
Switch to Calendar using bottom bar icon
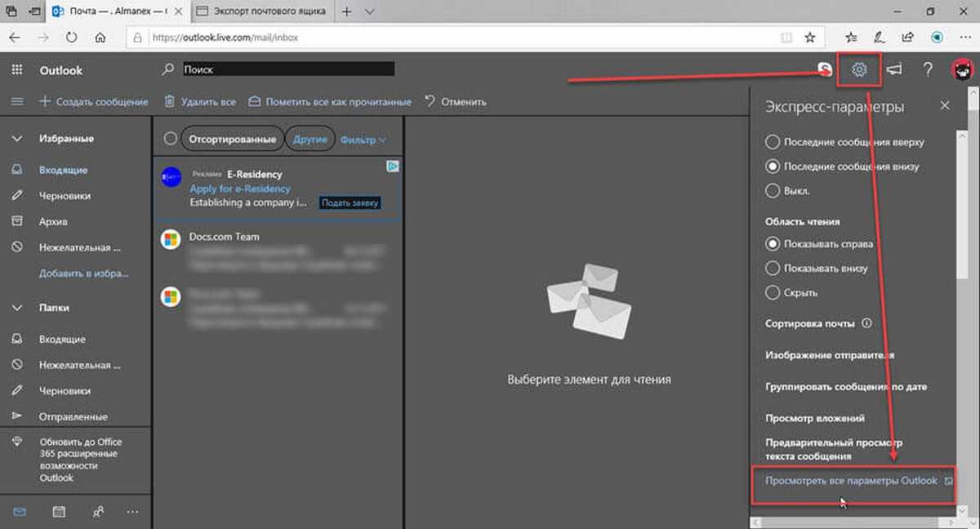[x=59, y=512]
